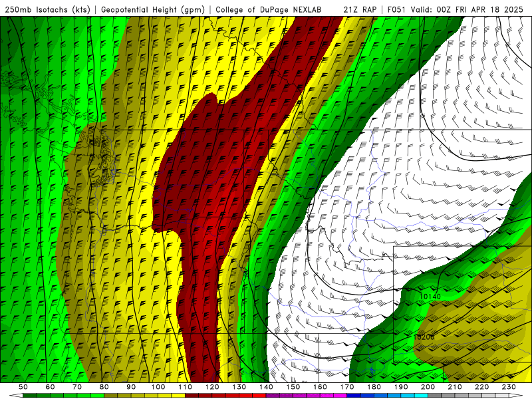The image size is (532, 399).
Task: Click the right arrow end of the colorbar
Action: click(516, 396)
